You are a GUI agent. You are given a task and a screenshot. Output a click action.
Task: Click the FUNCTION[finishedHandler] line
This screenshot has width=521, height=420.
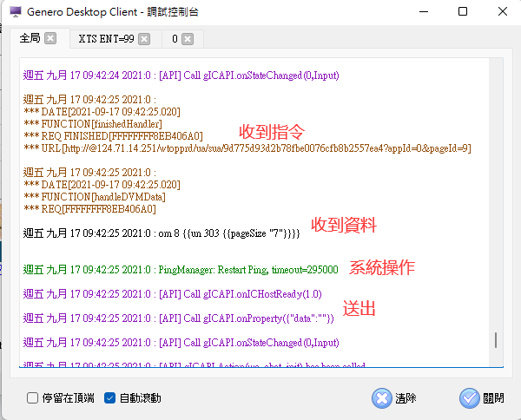[93, 124]
